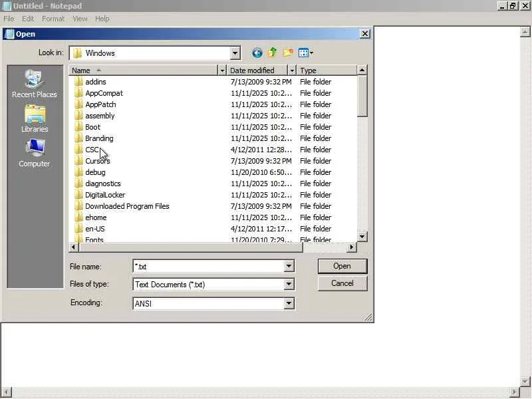Open the Edit menu in Notepad

point(28,19)
